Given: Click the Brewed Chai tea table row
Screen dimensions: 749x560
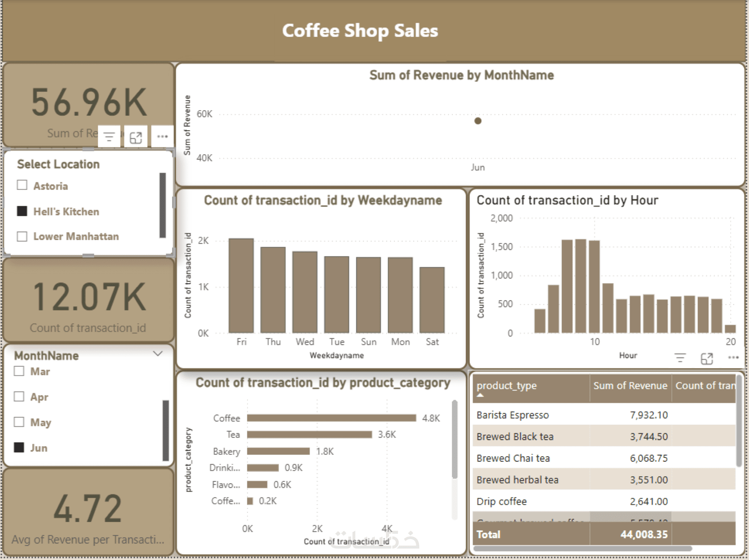Looking at the screenshot, I should click(x=604, y=458).
